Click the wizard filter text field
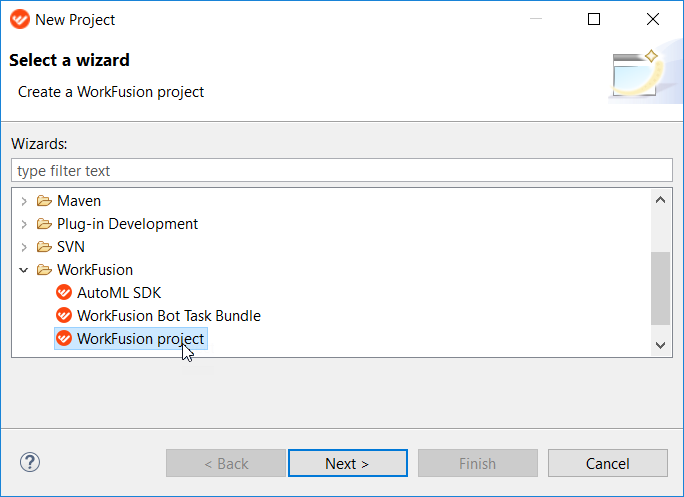This screenshot has height=497, width=684. click(x=342, y=170)
